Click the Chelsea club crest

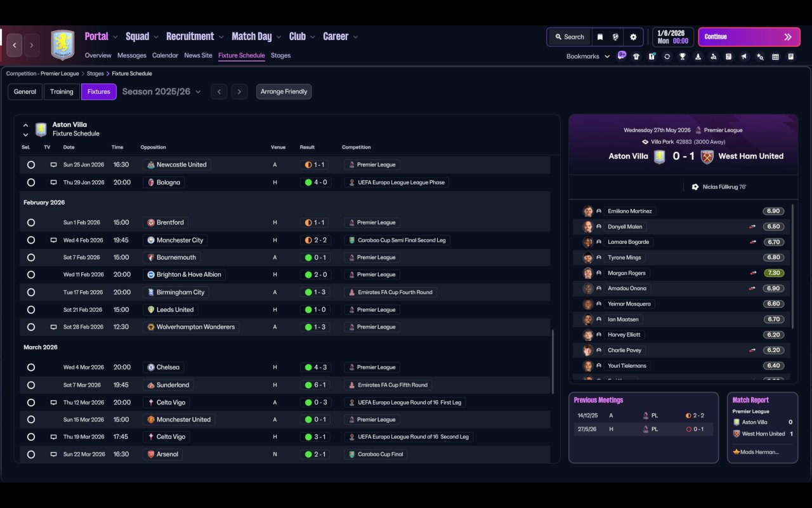[151, 367]
